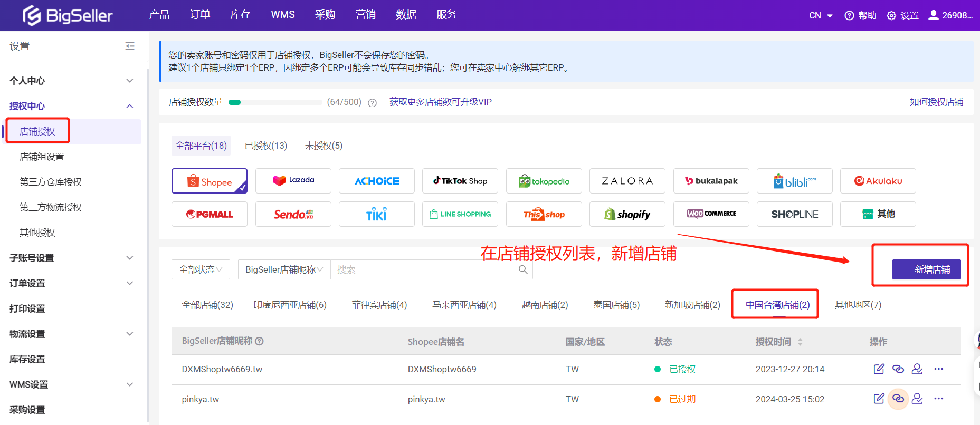Select the TIKI platform card
The height and width of the screenshot is (425, 980).
point(377,214)
